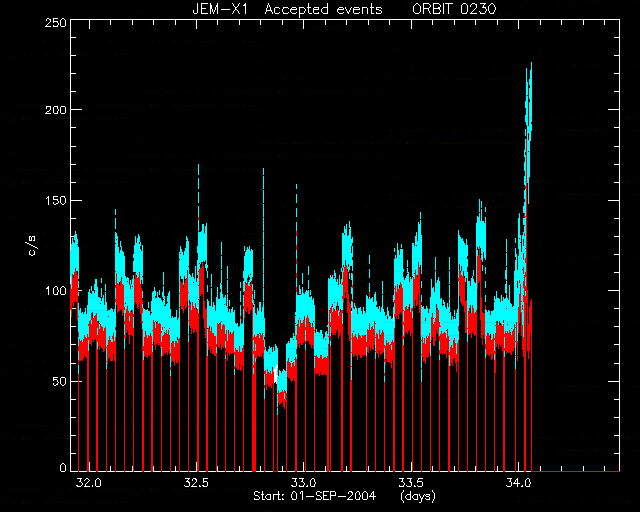This screenshot has height=512, width=640.
Task: Select the 0 y-axis tick label
Action: pos(63,467)
